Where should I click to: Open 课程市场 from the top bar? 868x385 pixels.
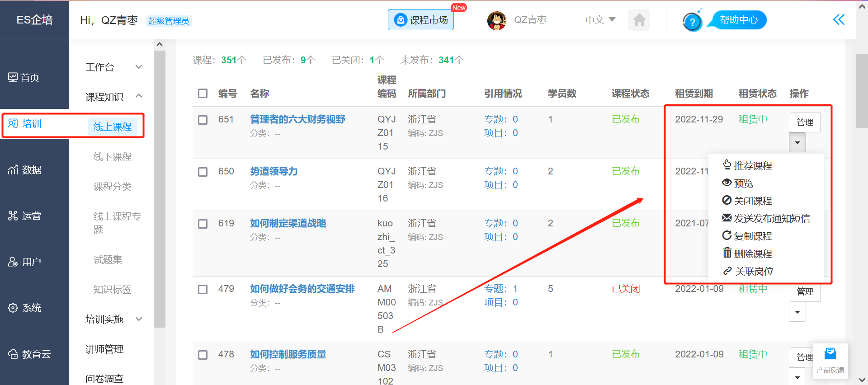tap(421, 20)
